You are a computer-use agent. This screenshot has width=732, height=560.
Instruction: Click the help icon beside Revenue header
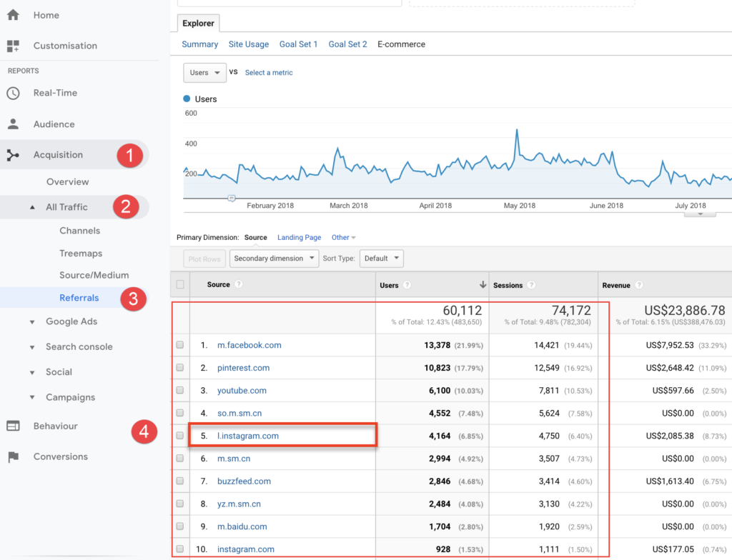639,285
